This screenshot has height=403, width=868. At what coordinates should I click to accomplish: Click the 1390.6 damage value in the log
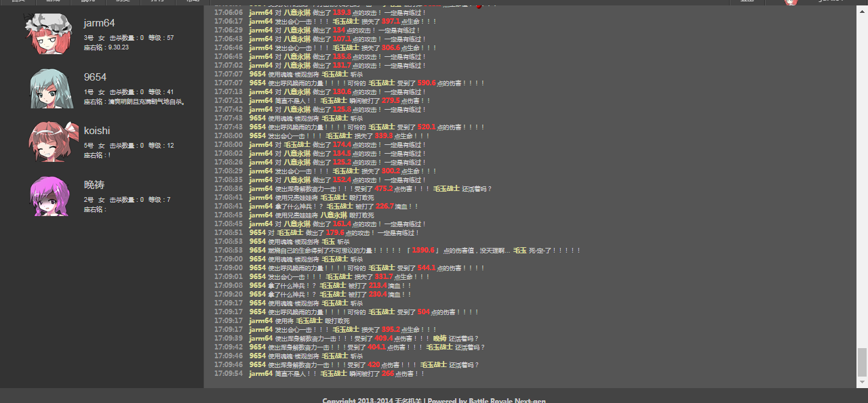pyautogui.click(x=423, y=250)
